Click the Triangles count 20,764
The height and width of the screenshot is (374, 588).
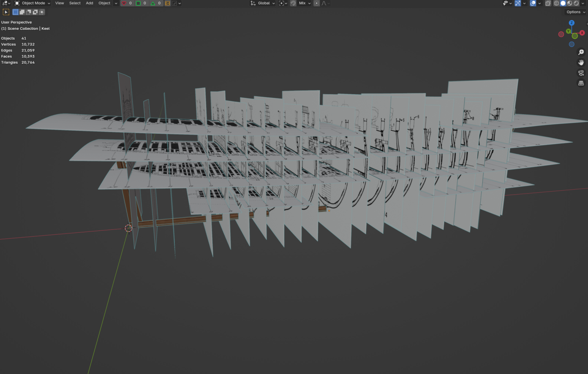28,62
